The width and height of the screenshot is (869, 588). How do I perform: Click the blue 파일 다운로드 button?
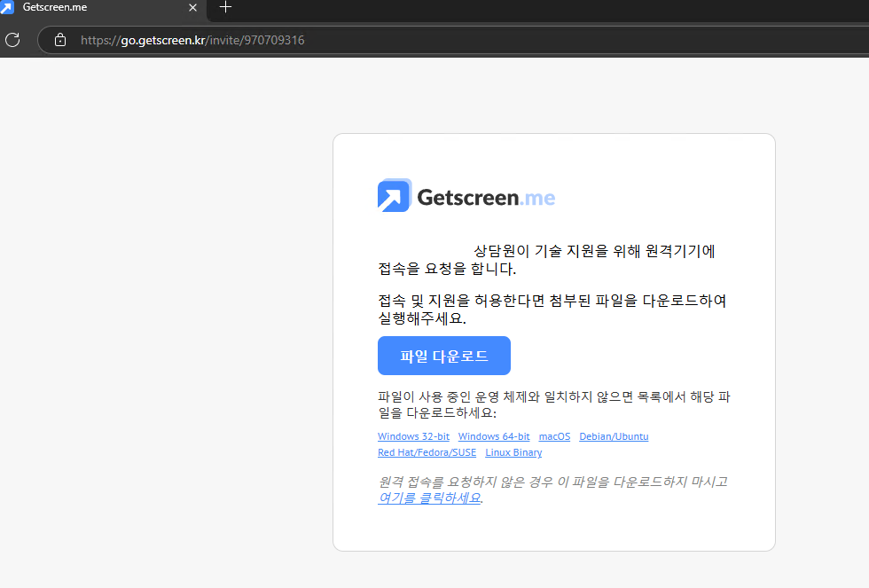(x=444, y=356)
